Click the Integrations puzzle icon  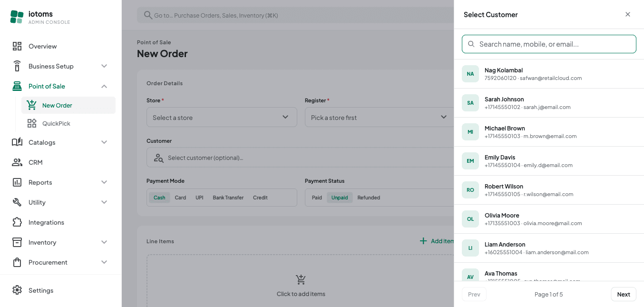[17, 222]
